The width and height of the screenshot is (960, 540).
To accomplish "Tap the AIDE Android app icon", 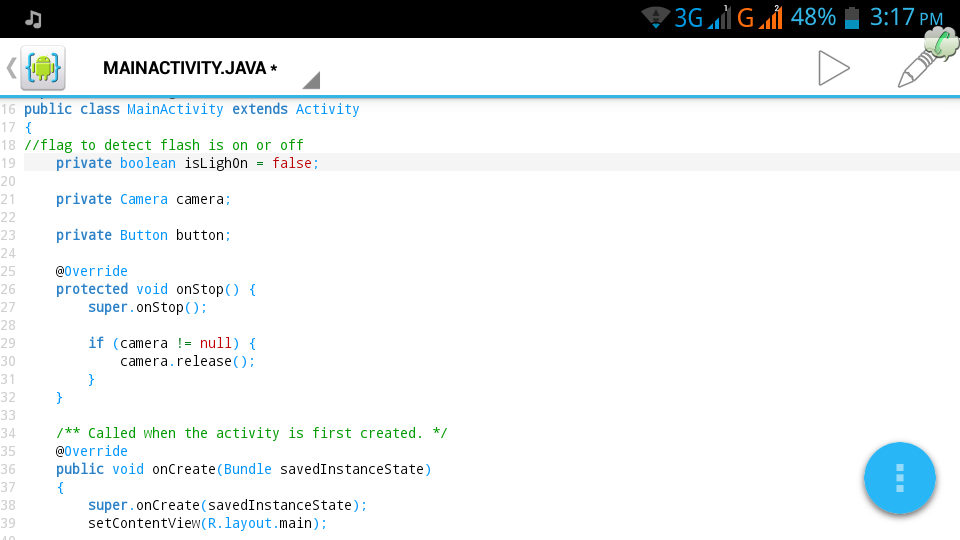I will click(x=43, y=67).
